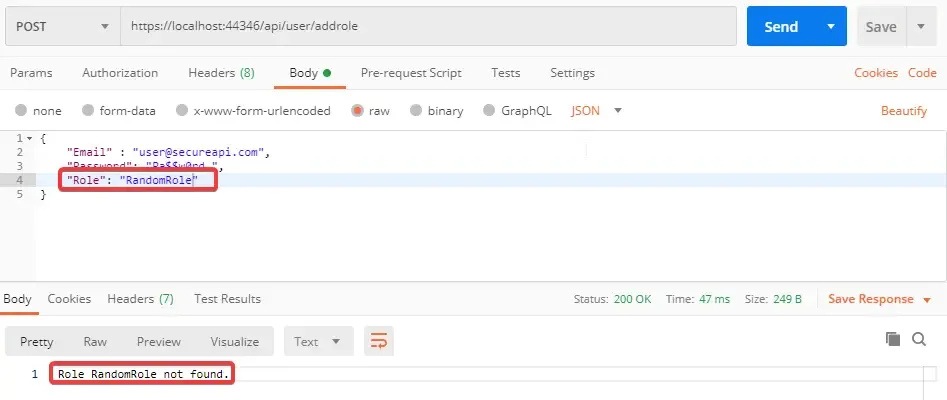Expand the Send button arrow options
Viewport: 947px width, 400px height.
click(x=829, y=27)
